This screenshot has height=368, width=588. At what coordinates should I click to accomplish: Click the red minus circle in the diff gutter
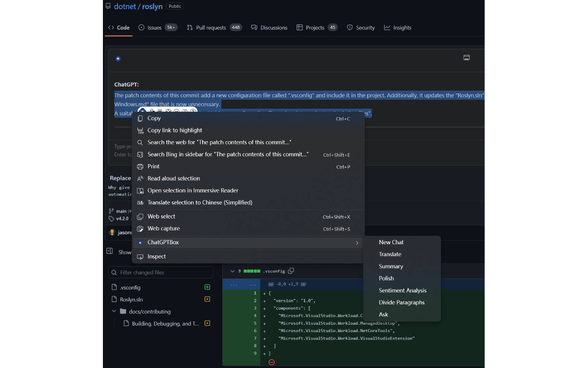271,362
